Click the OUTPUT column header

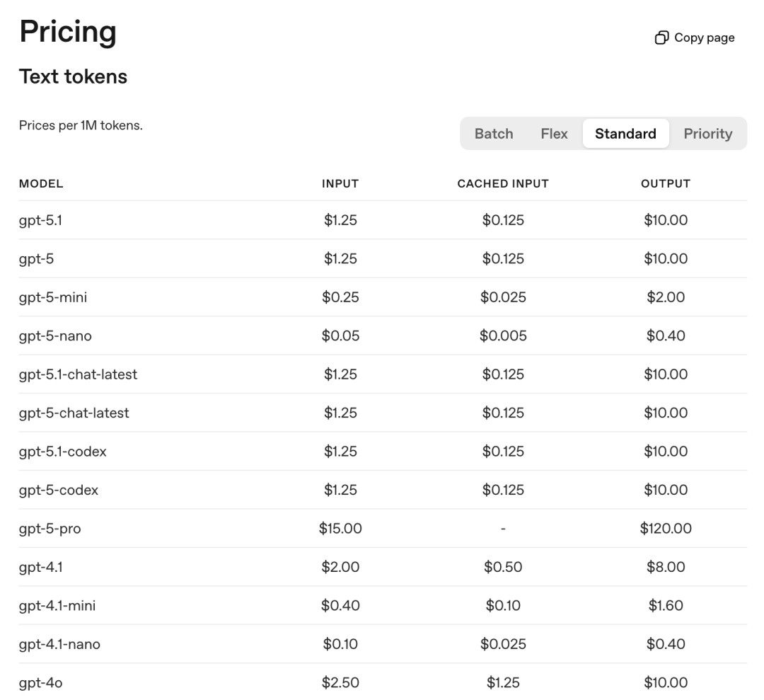pos(666,184)
